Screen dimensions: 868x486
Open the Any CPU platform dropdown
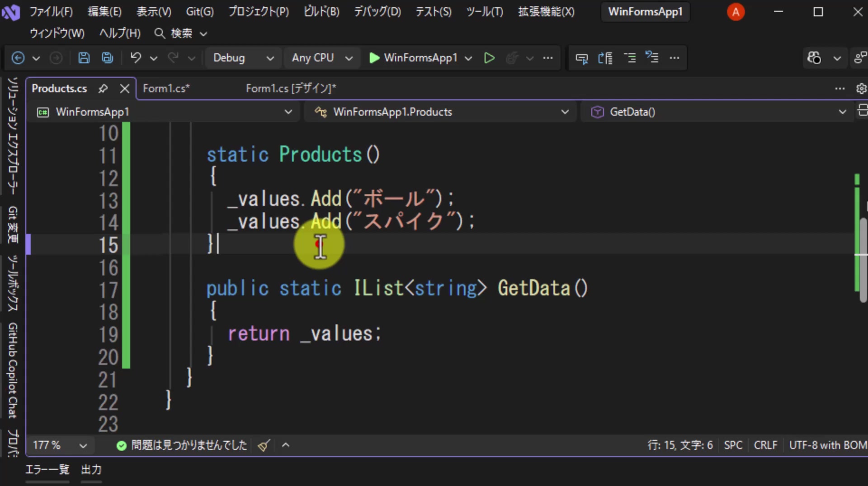pyautogui.click(x=322, y=58)
